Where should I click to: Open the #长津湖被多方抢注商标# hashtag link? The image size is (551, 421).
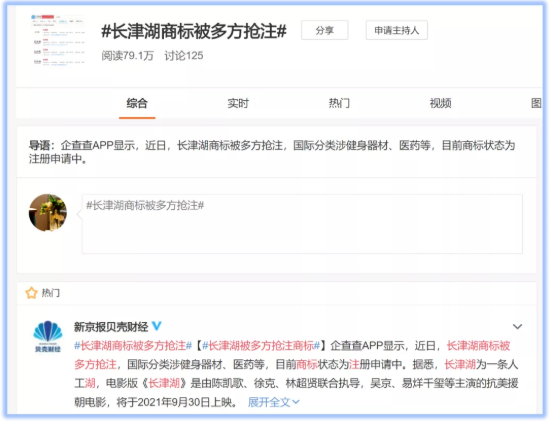(x=261, y=346)
